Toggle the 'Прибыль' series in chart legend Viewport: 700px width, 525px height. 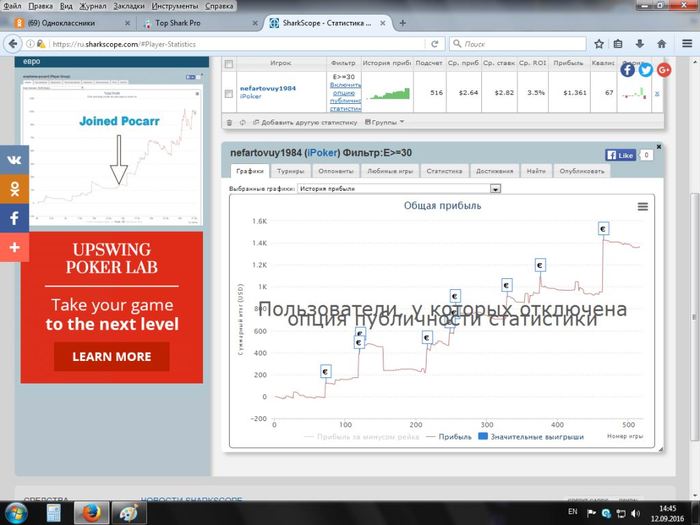pos(449,437)
